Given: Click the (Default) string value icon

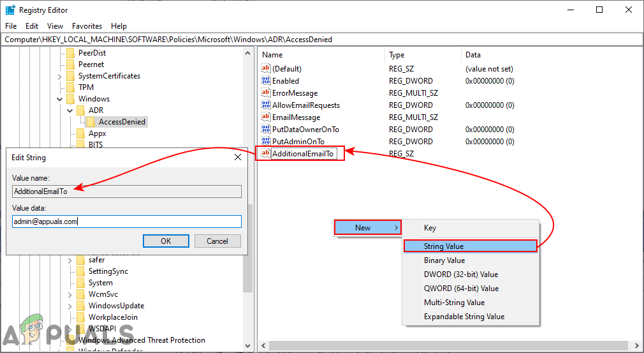Looking at the screenshot, I should pyautogui.click(x=266, y=69).
